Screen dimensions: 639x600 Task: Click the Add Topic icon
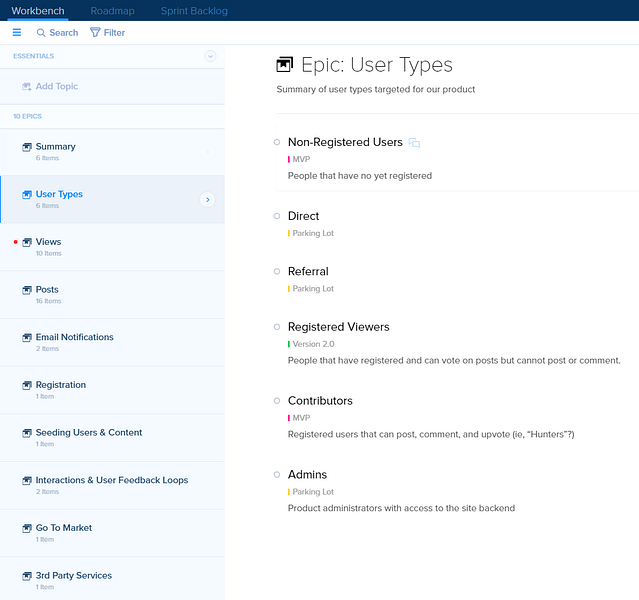coord(26,86)
